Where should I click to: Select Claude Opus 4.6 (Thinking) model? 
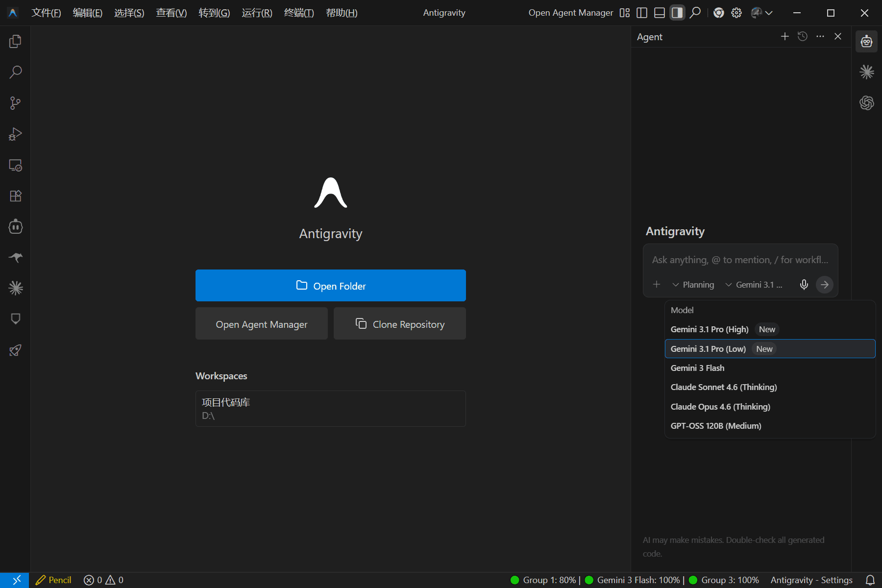[720, 407]
